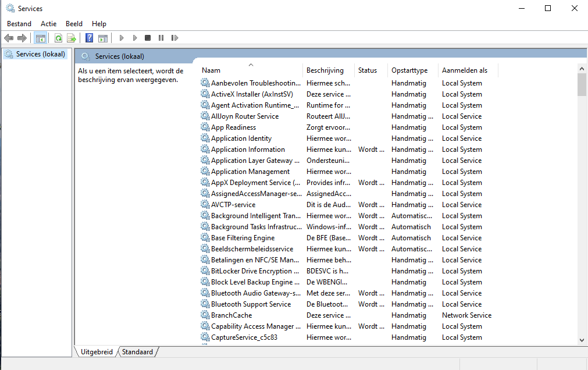Click the gear icon of Aanbevolen Troubleshooting
The width and height of the screenshot is (588, 370).
coord(205,83)
